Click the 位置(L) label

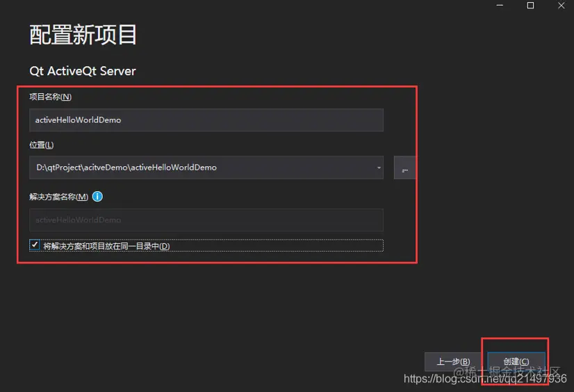click(x=42, y=145)
